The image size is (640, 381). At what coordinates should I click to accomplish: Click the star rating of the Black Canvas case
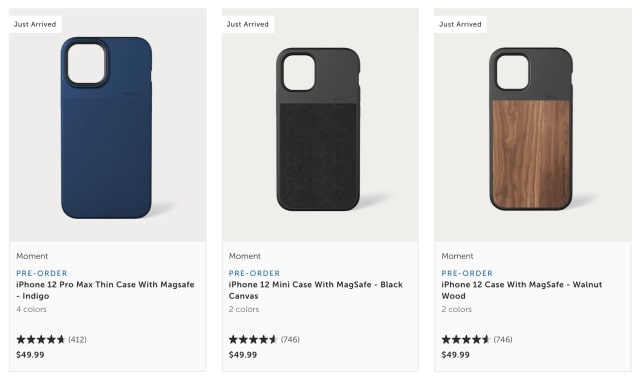253,339
